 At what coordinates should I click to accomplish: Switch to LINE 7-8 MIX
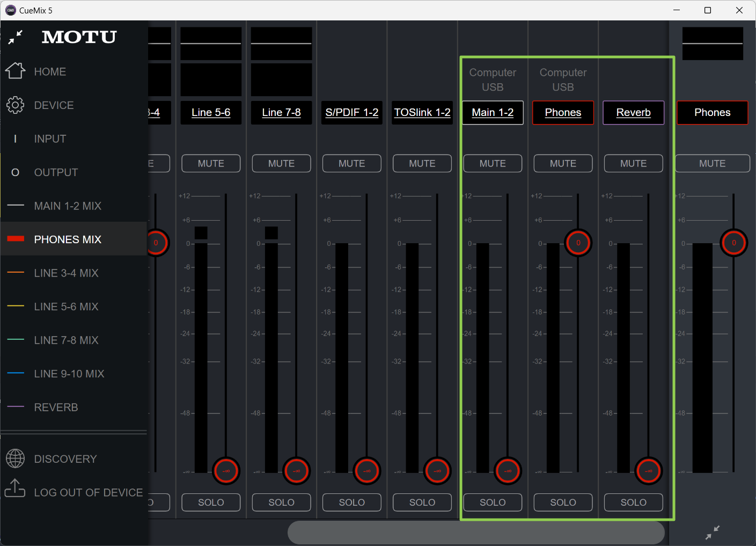(74, 340)
